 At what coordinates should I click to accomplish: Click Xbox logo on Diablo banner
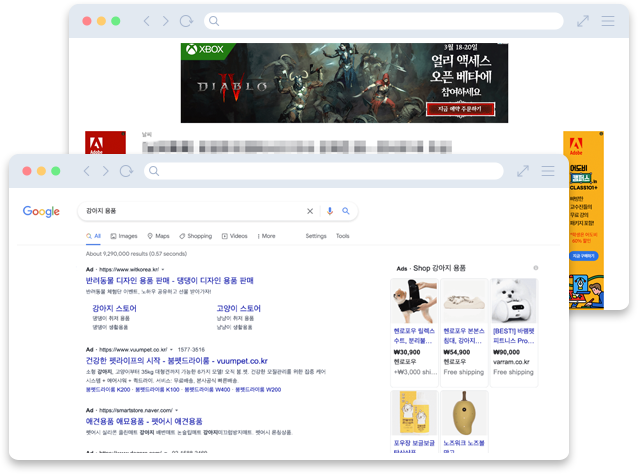click(205, 50)
